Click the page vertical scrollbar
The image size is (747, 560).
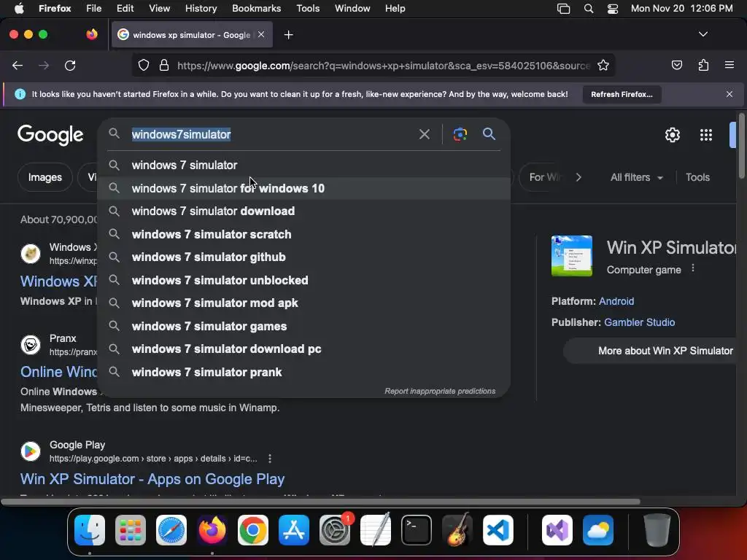pos(742,146)
